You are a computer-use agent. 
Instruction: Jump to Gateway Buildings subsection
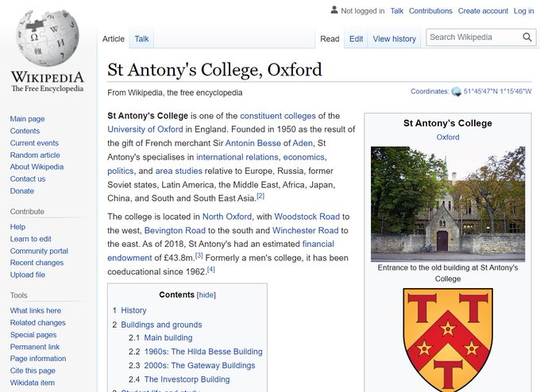199,366
